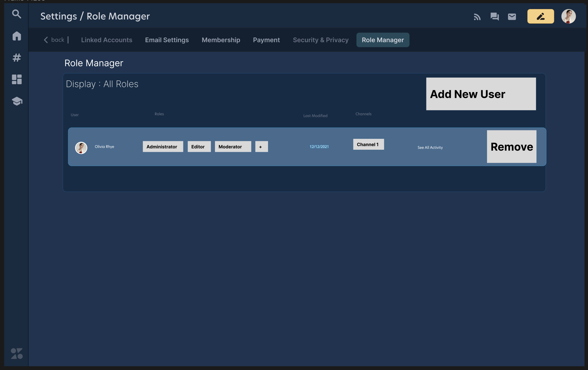
Task: Open the chat messages icon
Action: click(x=494, y=17)
